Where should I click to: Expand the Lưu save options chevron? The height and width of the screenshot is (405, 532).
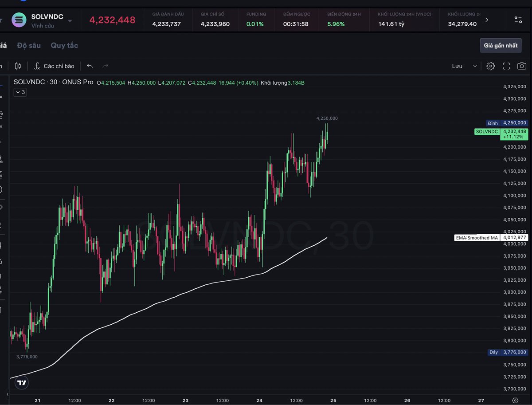coord(475,66)
